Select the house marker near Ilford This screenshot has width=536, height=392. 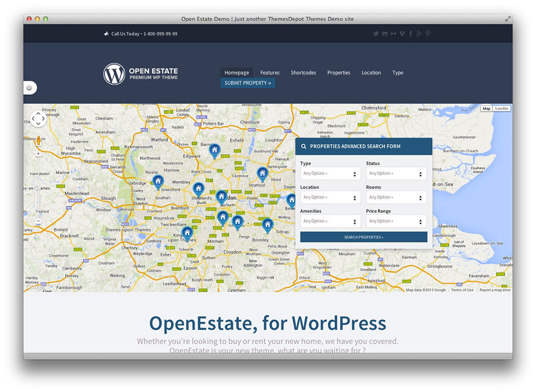tap(262, 174)
